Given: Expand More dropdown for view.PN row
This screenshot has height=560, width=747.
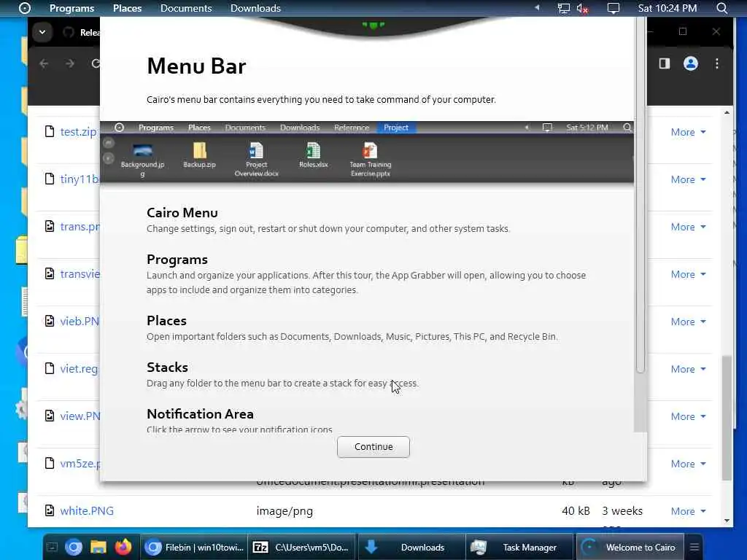Looking at the screenshot, I should click(x=688, y=416).
